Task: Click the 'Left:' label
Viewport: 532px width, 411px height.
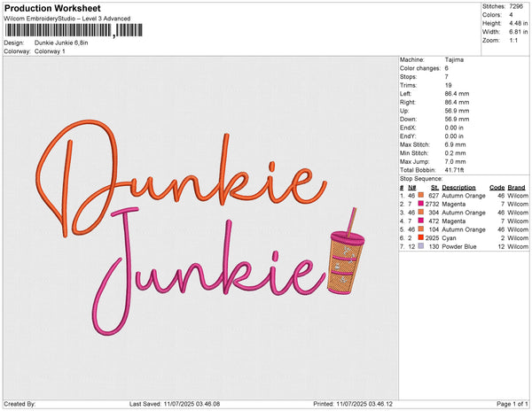Action: pyautogui.click(x=405, y=94)
